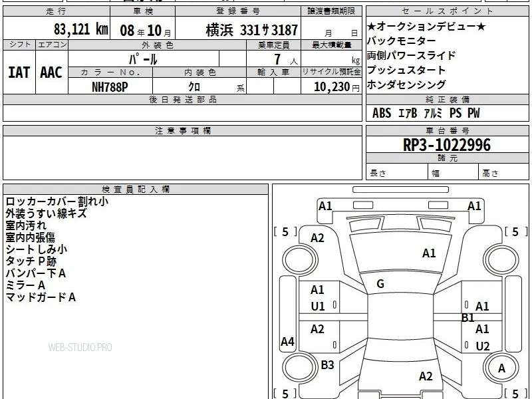This screenshot has height=399, width=532.
Task: Select the プッシュスタート line
Action: (406, 70)
